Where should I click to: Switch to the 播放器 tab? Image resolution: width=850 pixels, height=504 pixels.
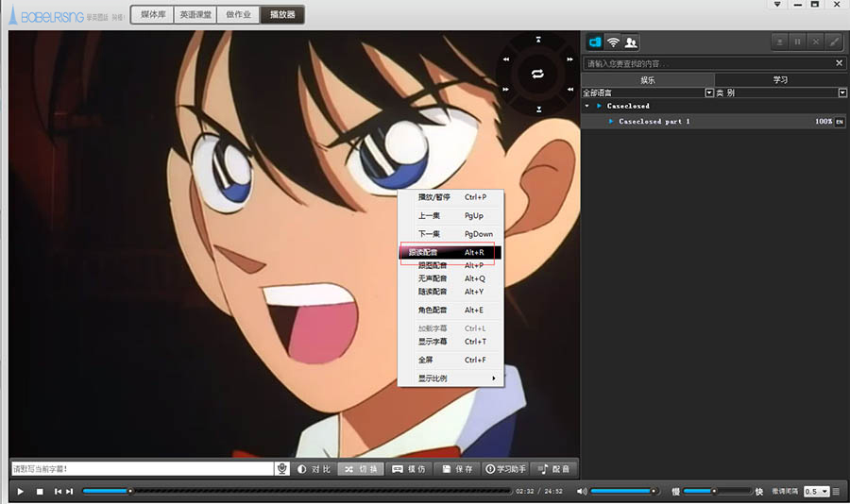pyautogui.click(x=281, y=15)
